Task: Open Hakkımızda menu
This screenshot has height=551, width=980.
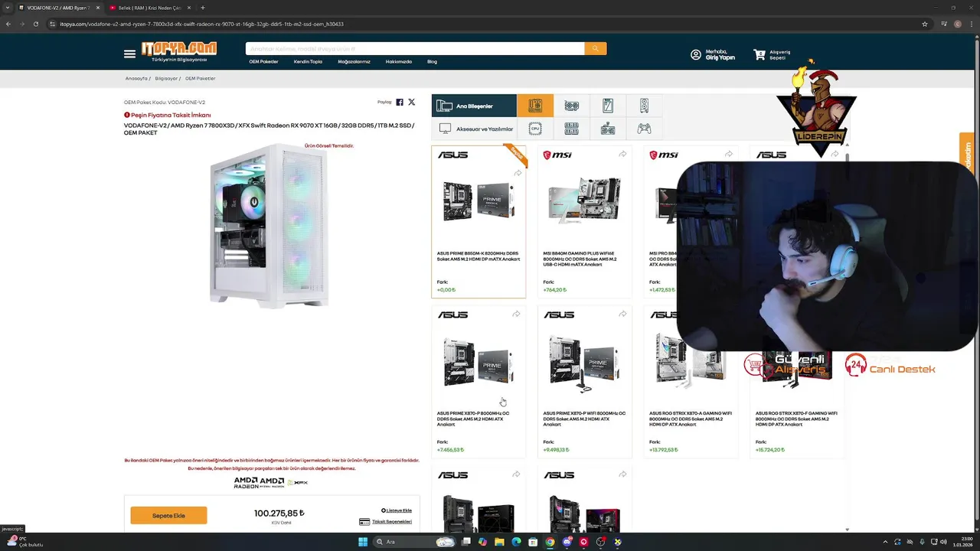Action: [399, 61]
